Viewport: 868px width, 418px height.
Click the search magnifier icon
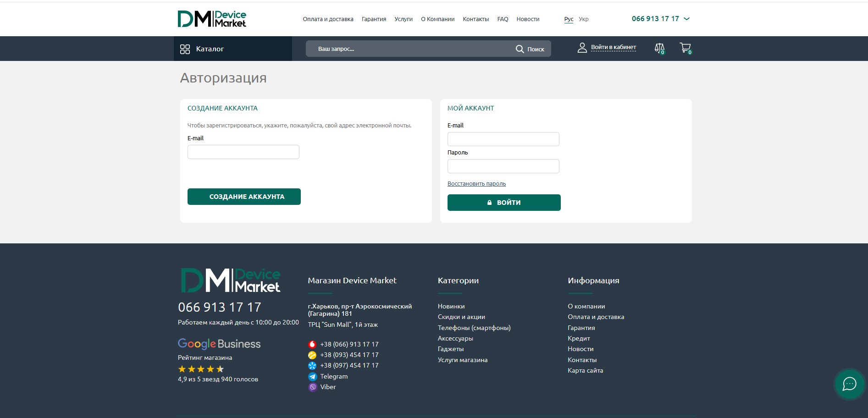520,49
